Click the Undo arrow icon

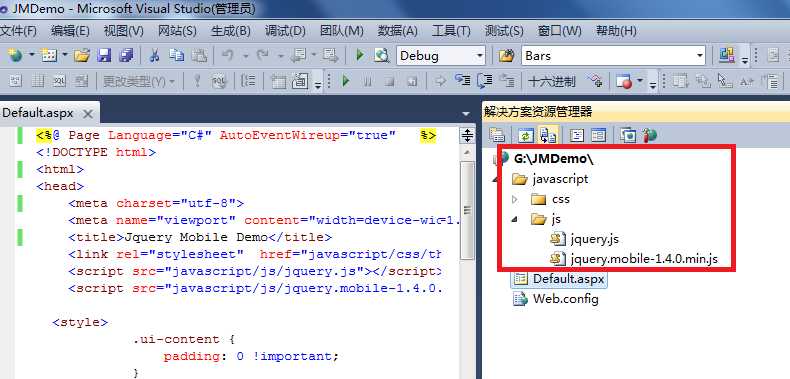click(228, 55)
